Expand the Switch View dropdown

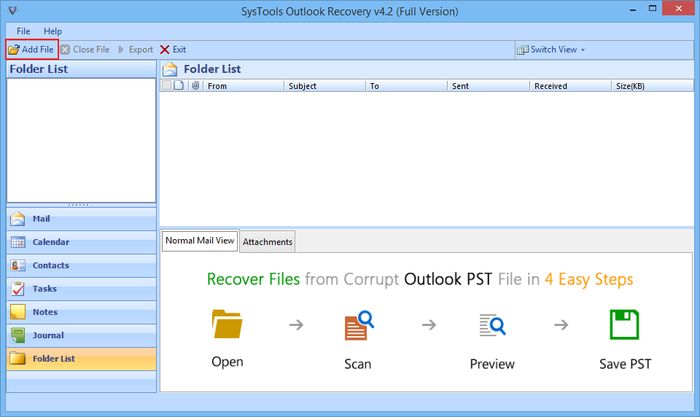coord(552,49)
